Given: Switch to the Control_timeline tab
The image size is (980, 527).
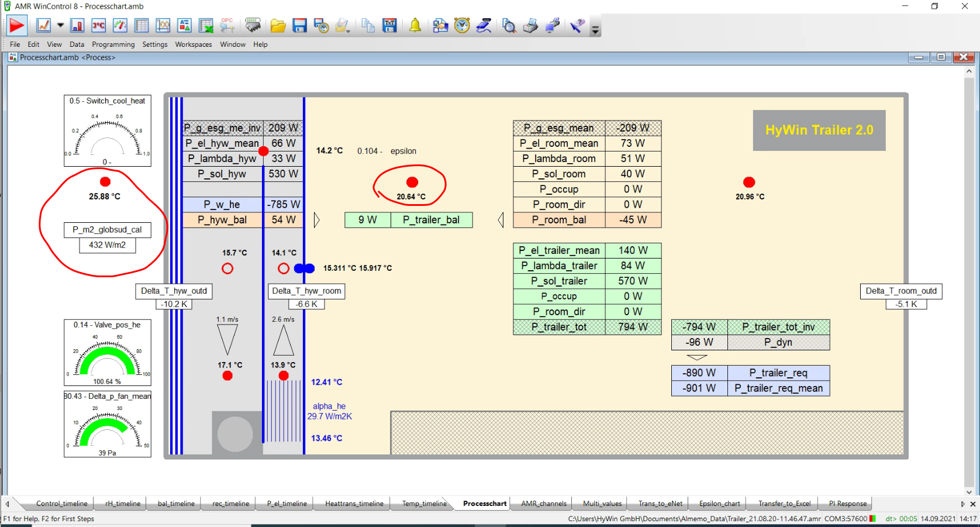Looking at the screenshot, I should pyautogui.click(x=61, y=504).
